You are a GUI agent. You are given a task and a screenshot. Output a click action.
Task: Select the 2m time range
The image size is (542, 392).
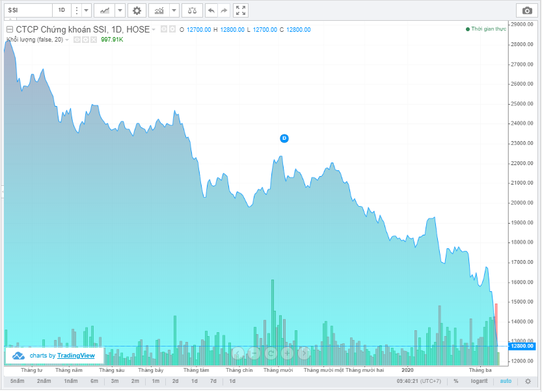[x=135, y=382]
